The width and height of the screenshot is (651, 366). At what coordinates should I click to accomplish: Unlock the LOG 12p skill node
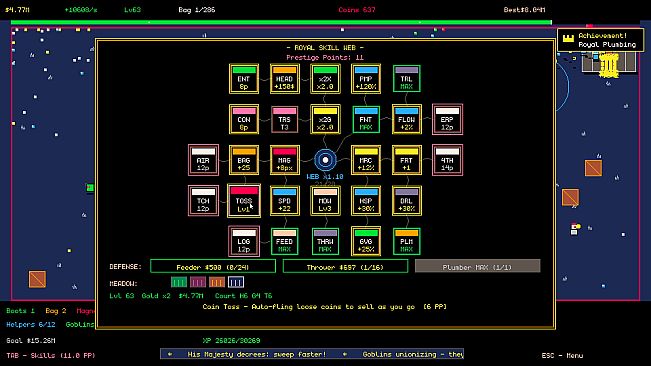(x=244, y=242)
